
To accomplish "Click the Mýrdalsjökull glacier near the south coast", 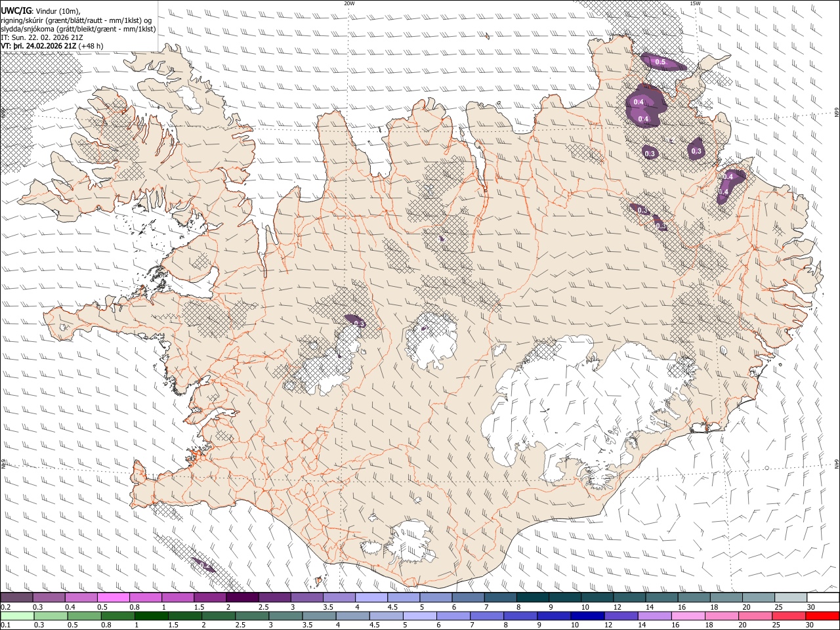I will pos(410,543).
